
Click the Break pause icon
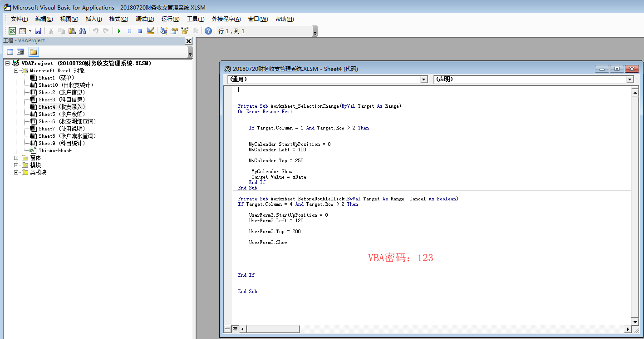click(129, 31)
